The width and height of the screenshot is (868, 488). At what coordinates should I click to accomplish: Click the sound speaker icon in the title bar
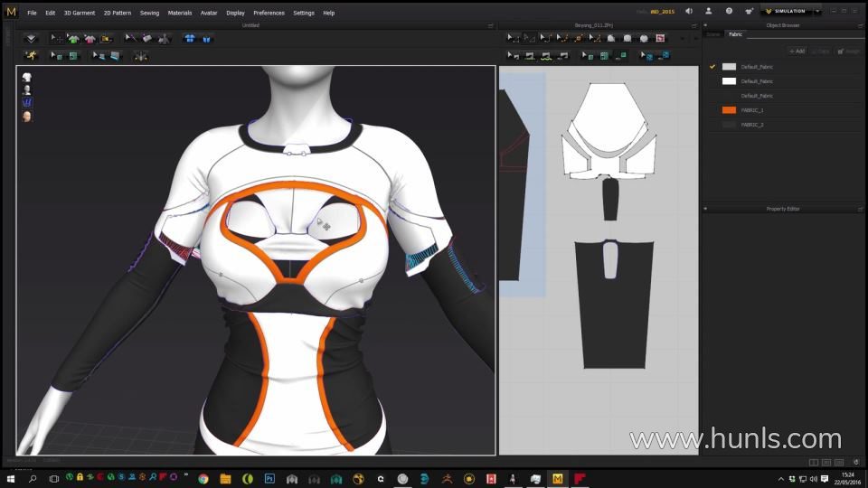(689, 11)
